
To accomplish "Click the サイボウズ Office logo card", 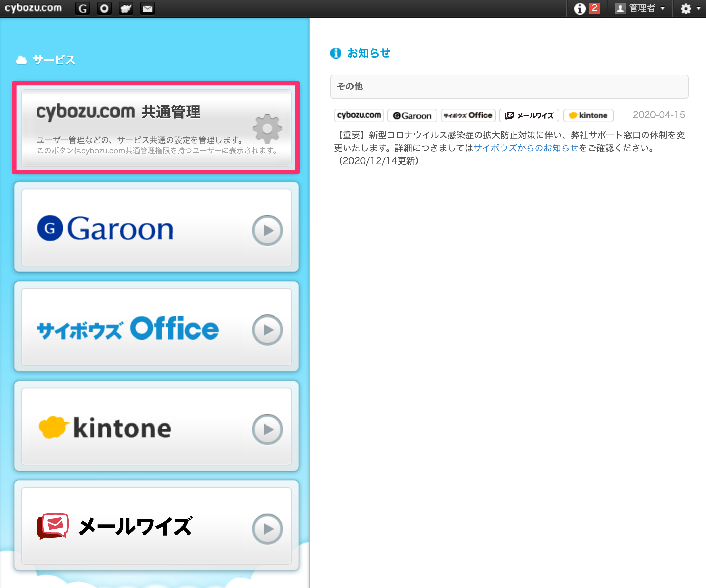I will (x=128, y=328).
